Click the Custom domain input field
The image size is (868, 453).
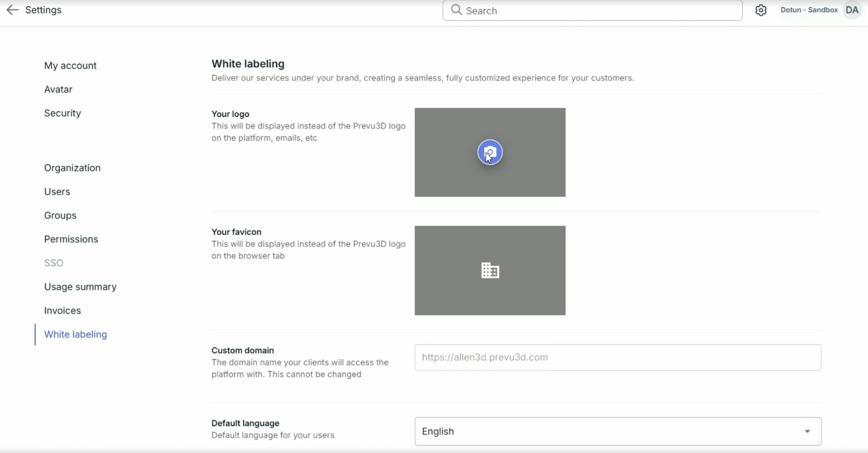618,357
